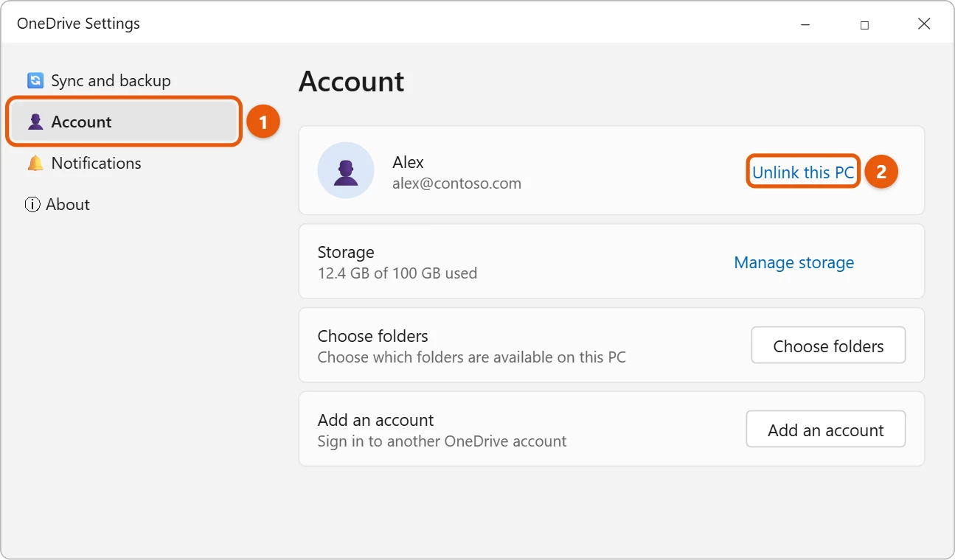Viewport: 955px width, 560px height.
Task: Open the Manage storage link
Action: [794, 262]
